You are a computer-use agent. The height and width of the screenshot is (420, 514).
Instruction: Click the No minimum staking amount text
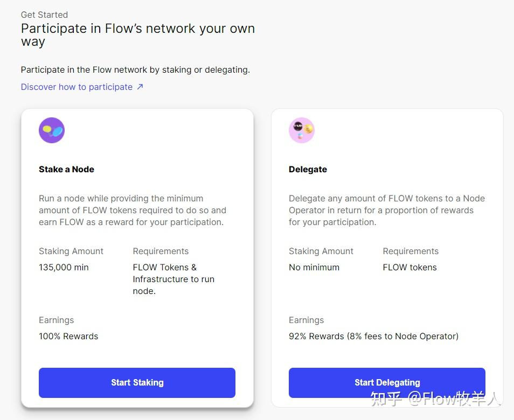[x=314, y=267]
